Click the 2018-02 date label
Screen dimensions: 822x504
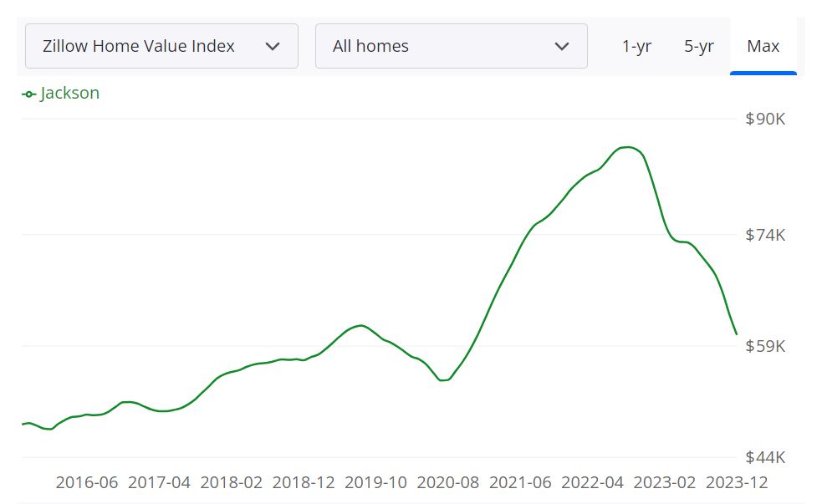point(231,482)
